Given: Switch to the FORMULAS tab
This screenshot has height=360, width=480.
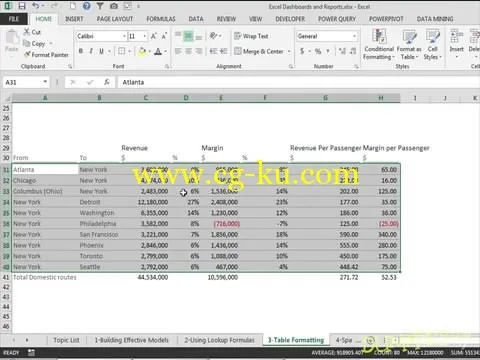Looking at the screenshot, I should point(161,19).
